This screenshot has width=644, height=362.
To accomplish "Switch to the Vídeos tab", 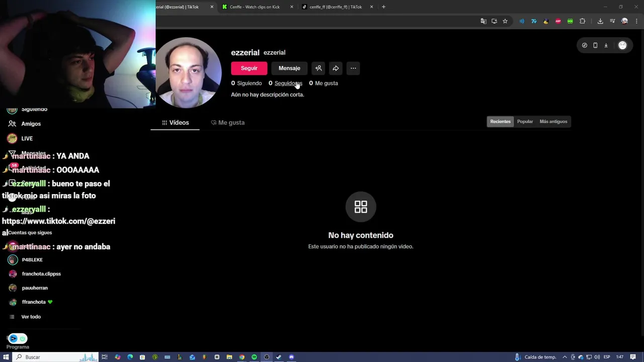I will click(x=175, y=123).
